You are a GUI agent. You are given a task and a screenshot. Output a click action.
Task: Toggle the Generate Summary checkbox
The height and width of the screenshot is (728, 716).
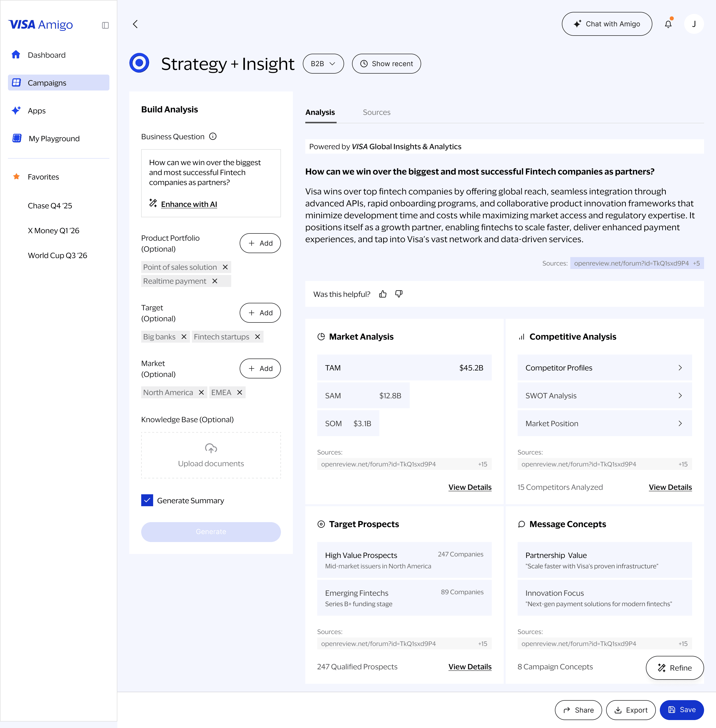[147, 500]
